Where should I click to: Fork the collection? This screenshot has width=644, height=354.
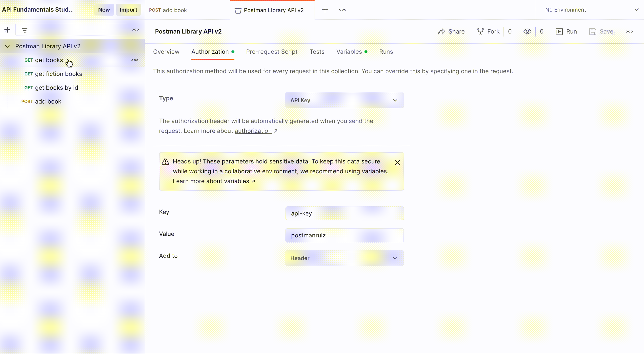tap(488, 32)
